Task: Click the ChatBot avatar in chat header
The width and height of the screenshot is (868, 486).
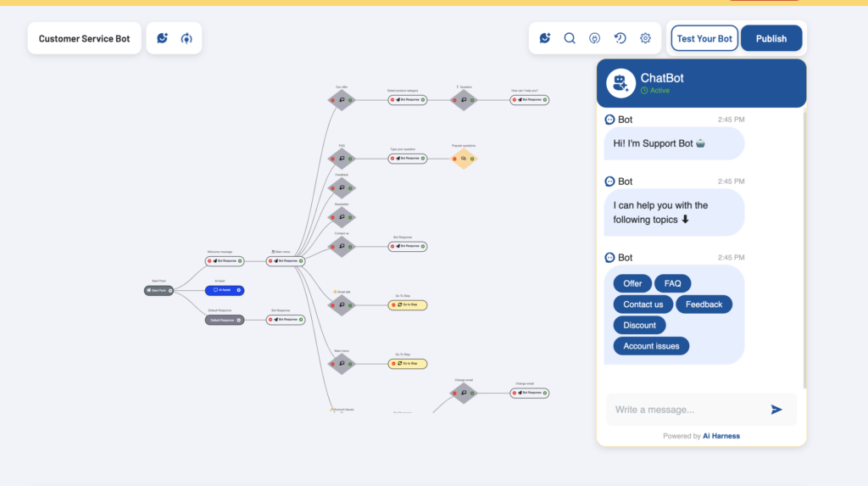Action: [620, 83]
